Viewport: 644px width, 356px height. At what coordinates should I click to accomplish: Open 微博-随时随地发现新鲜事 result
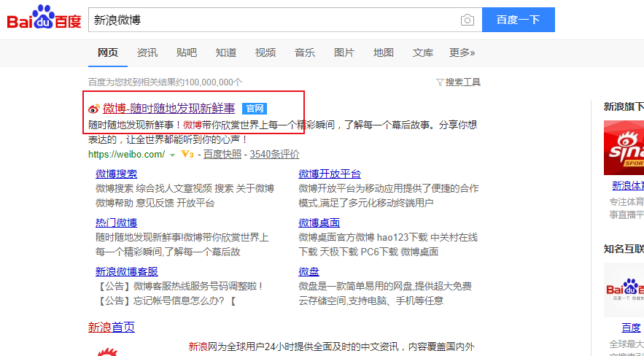click(x=168, y=109)
